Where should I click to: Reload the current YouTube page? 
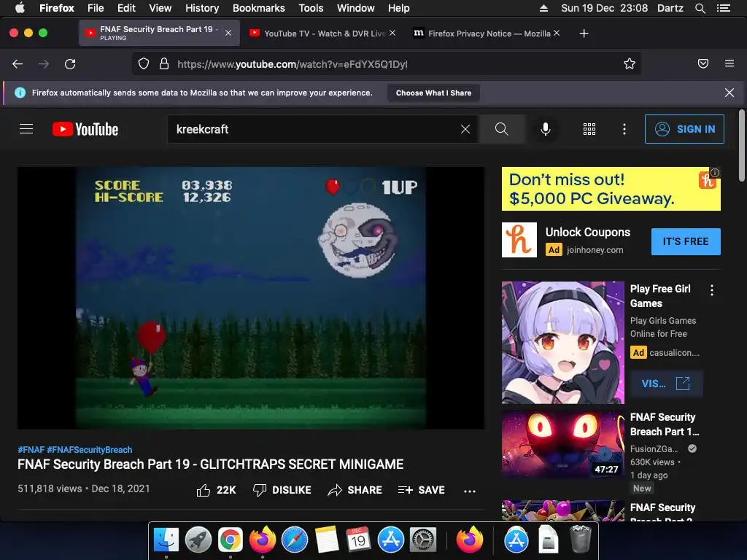click(70, 64)
